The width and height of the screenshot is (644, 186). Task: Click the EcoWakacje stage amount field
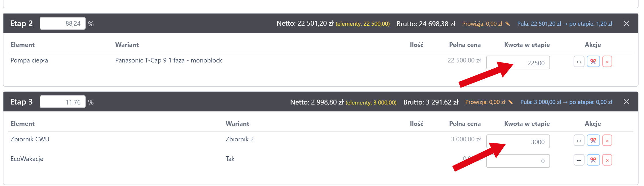(518, 161)
